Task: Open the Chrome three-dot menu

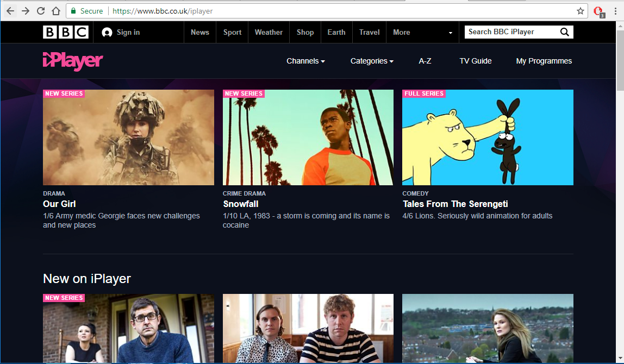Action: coord(615,11)
